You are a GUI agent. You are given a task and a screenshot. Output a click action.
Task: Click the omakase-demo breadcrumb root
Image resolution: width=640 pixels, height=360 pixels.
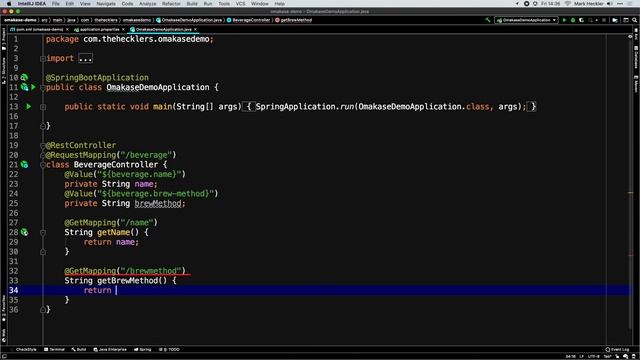[x=20, y=20]
